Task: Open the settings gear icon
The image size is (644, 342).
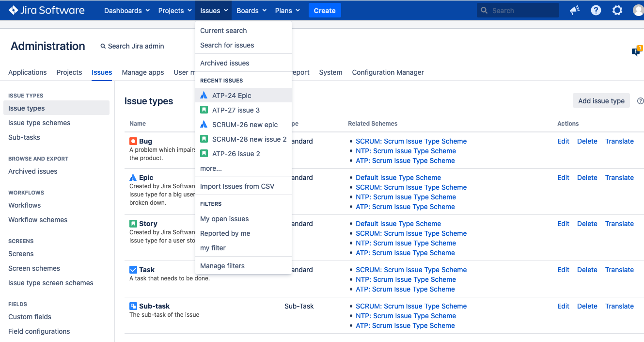Action: pos(617,10)
